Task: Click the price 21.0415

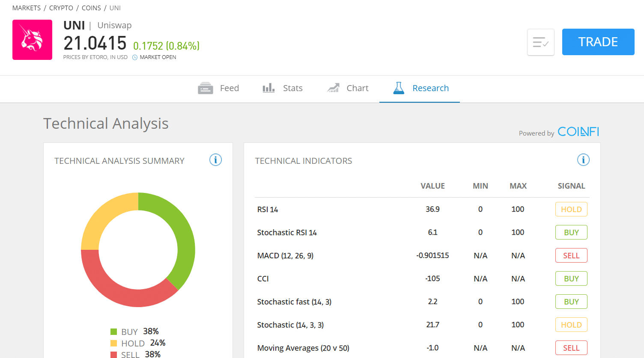Action: point(95,43)
